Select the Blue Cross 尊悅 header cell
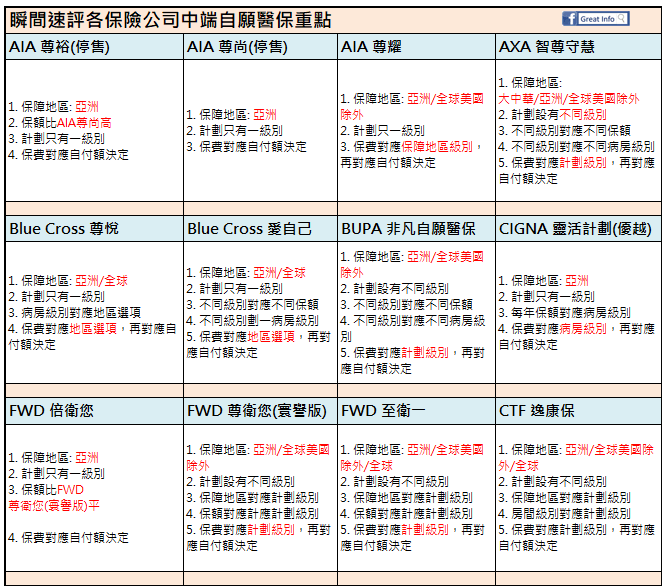 click(94, 229)
